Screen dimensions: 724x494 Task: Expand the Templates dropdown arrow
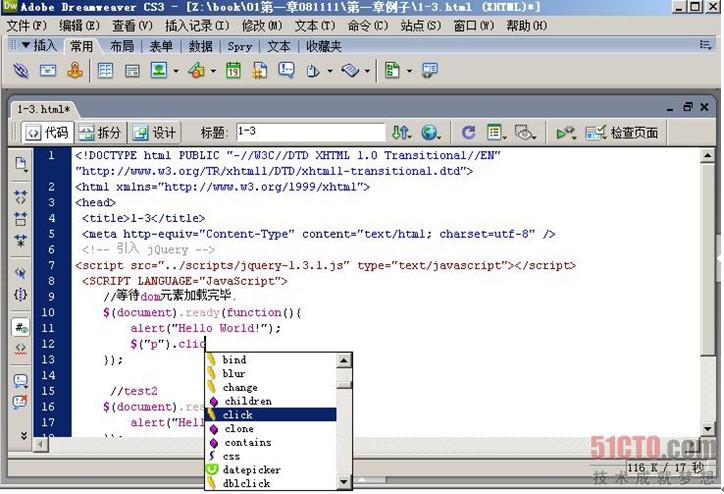click(x=409, y=71)
